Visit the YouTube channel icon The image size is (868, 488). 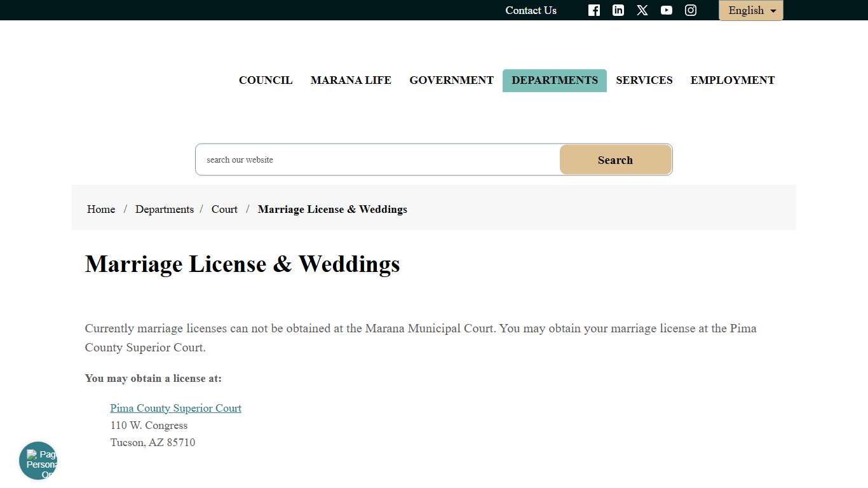point(666,10)
